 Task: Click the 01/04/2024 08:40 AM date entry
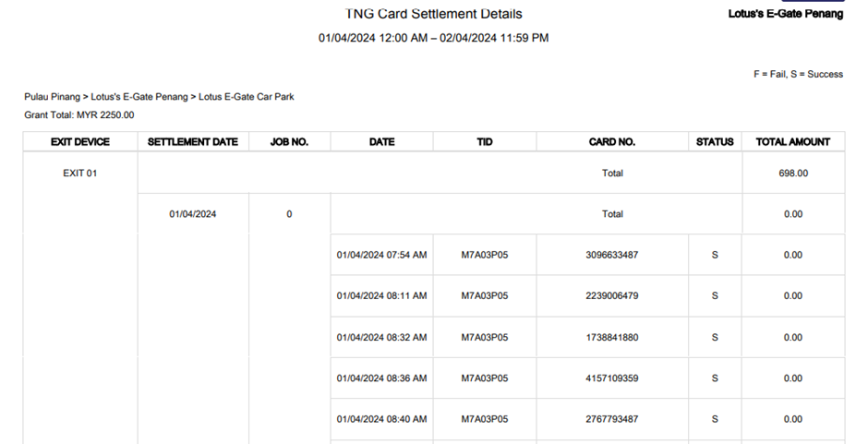pos(381,419)
